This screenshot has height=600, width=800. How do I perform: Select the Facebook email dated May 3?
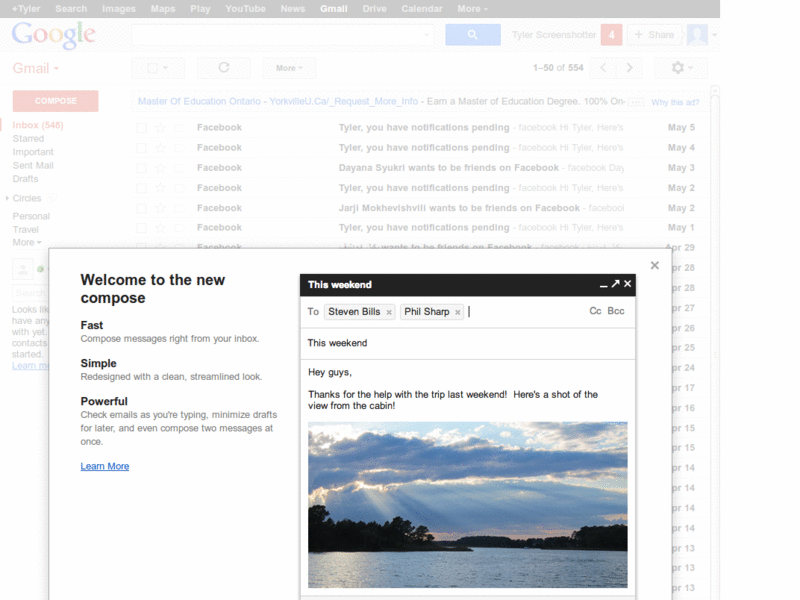pyautogui.click(x=141, y=168)
